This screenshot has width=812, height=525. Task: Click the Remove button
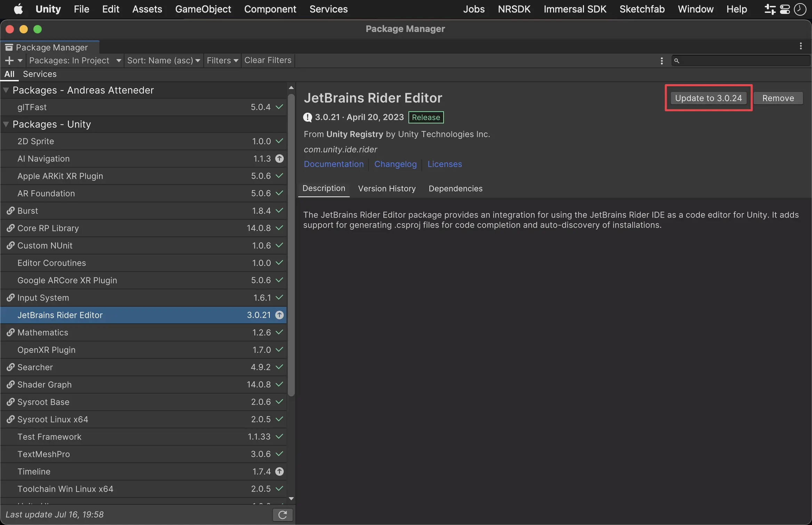[x=778, y=98]
